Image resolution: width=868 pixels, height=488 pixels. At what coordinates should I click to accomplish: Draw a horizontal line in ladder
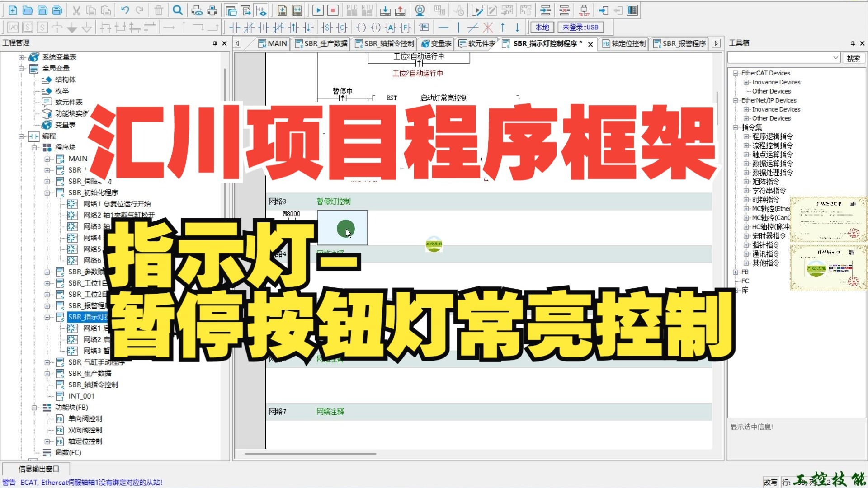444,28
